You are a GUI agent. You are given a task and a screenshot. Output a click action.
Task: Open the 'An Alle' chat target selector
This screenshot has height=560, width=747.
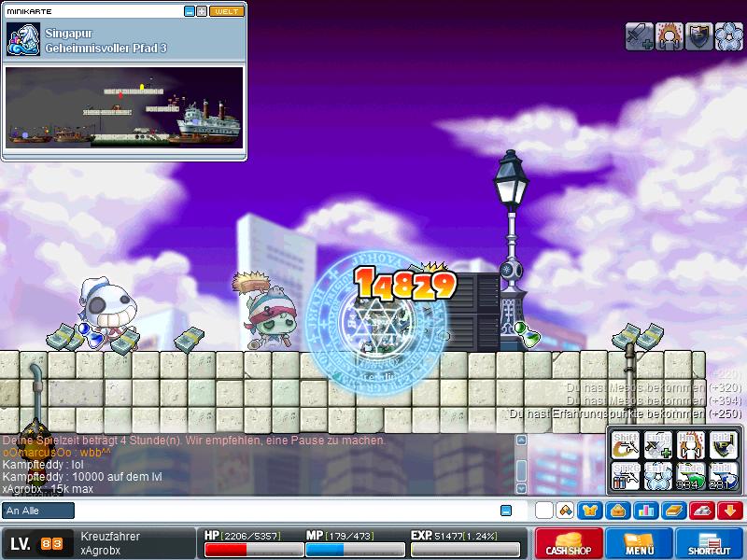point(38,511)
